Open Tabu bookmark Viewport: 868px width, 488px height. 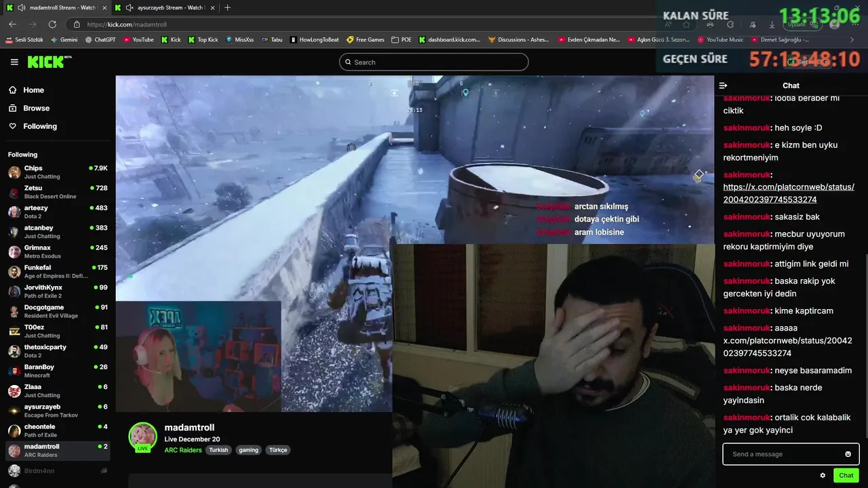point(272,40)
